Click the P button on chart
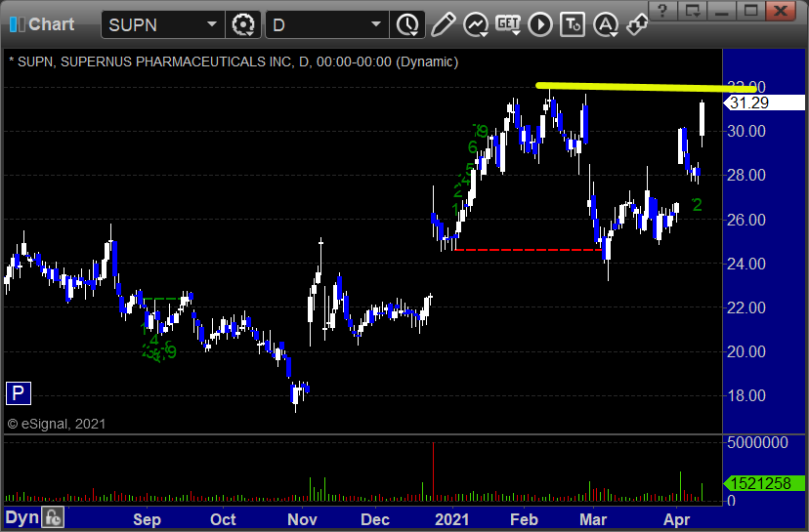809x532 pixels. pyautogui.click(x=18, y=393)
